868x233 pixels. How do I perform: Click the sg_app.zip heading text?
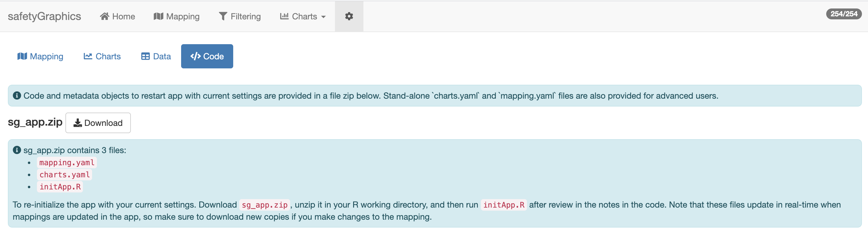tap(35, 122)
